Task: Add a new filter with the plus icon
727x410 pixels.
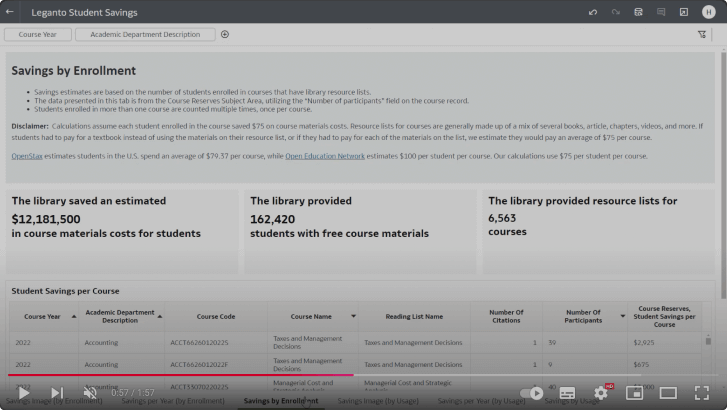Action: pos(225,34)
